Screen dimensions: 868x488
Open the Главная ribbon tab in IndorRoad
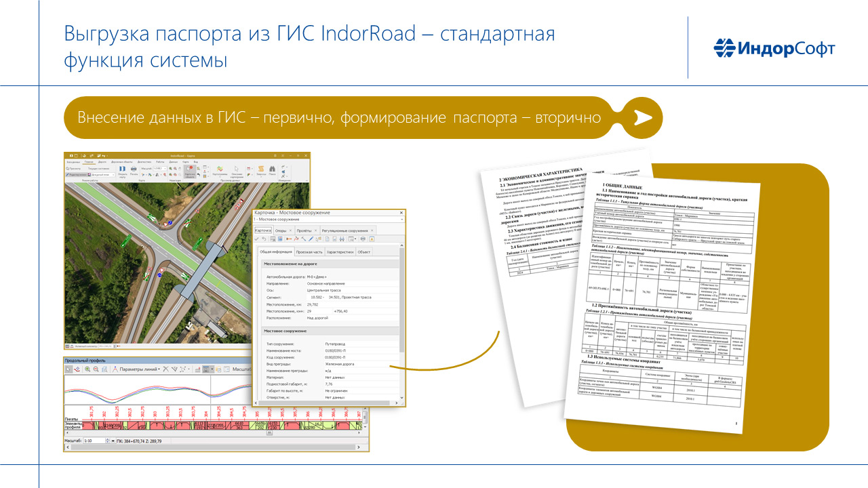coord(89,162)
